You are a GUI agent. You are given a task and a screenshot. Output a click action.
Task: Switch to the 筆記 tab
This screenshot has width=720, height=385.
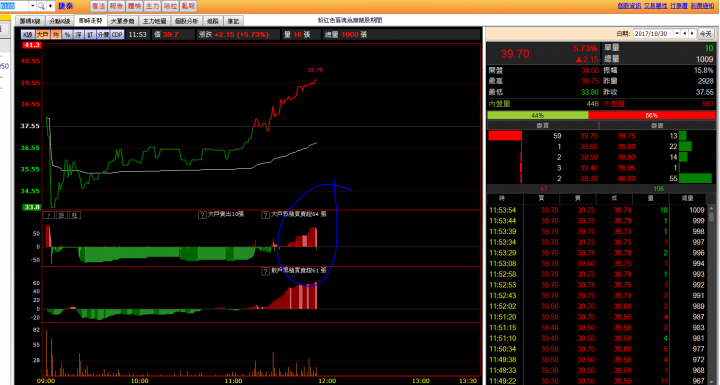tap(233, 21)
